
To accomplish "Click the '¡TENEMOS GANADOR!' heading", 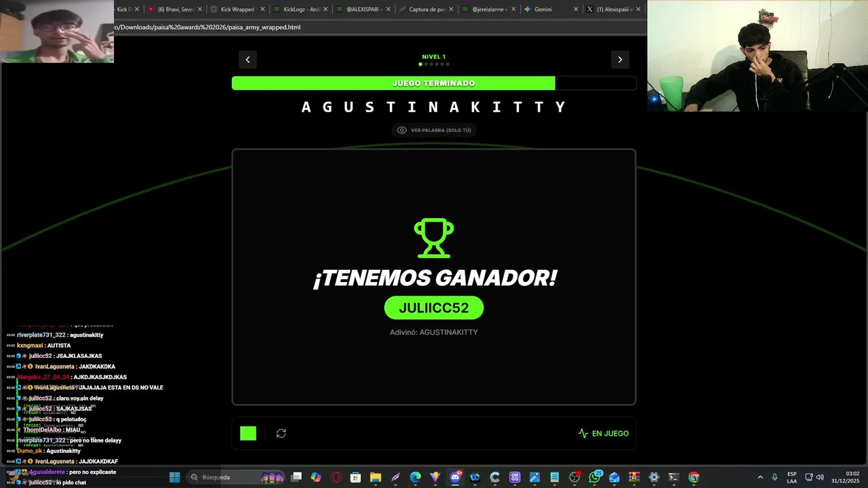I will (x=435, y=278).
